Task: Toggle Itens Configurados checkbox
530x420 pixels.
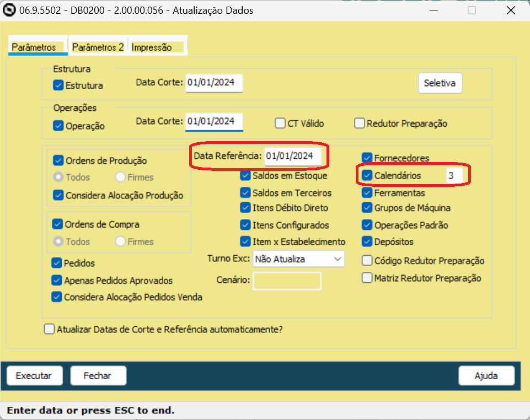Action: pyautogui.click(x=245, y=225)
